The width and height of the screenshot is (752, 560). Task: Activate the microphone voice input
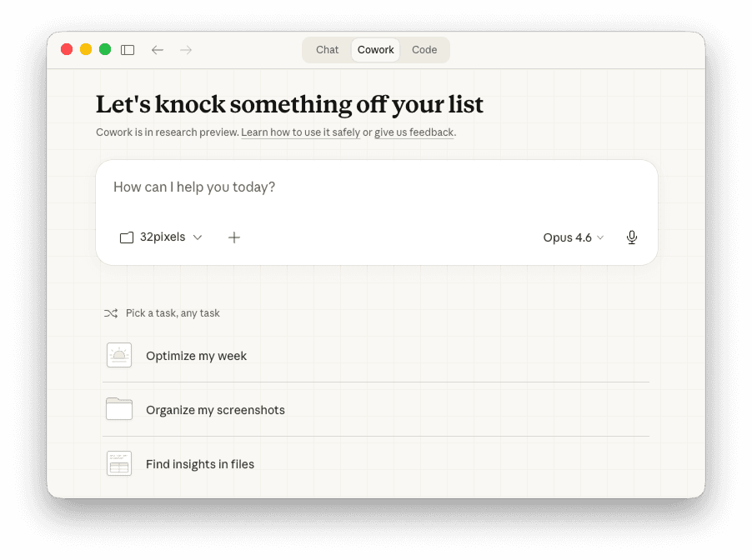pyautogui.click(x=632, y=237)
